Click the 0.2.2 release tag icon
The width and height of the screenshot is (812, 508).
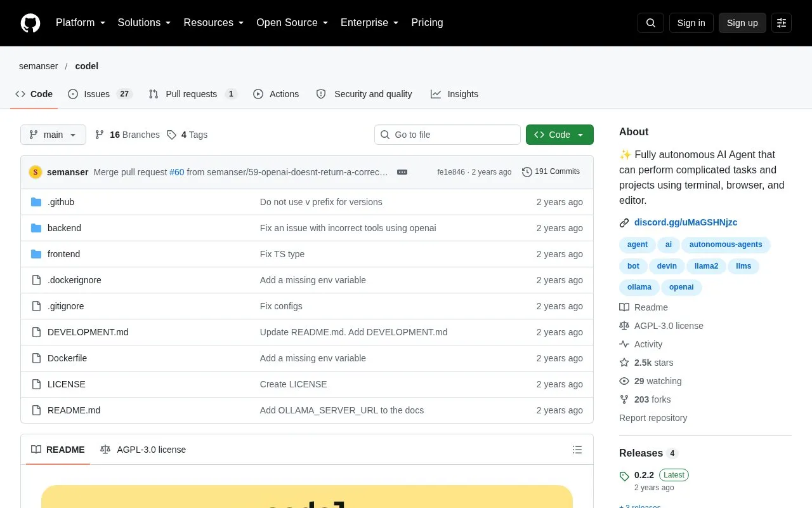tap(624, 476)
